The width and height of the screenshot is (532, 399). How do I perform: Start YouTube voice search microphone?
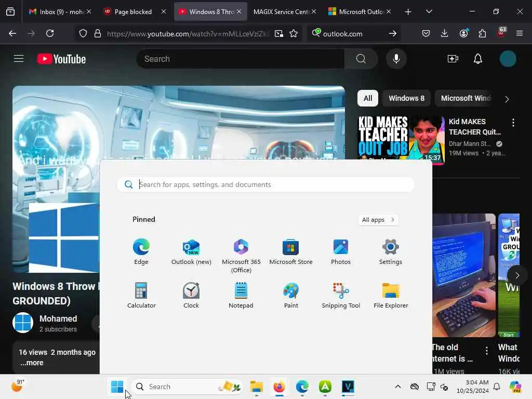pyautogui.click(x=396, y=59)
